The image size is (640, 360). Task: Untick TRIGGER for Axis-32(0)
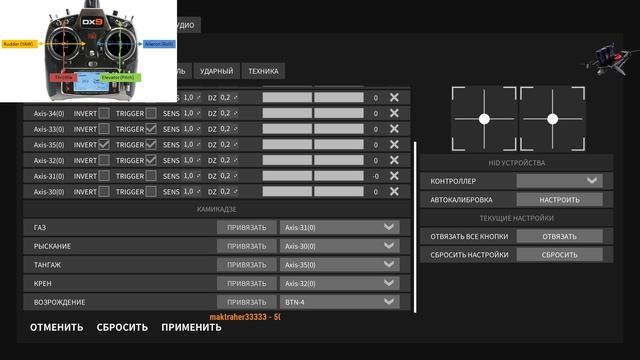click(151, 160)
